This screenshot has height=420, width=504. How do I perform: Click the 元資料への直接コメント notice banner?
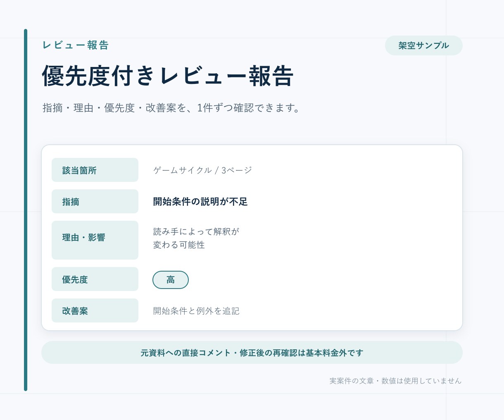(252, 353)
